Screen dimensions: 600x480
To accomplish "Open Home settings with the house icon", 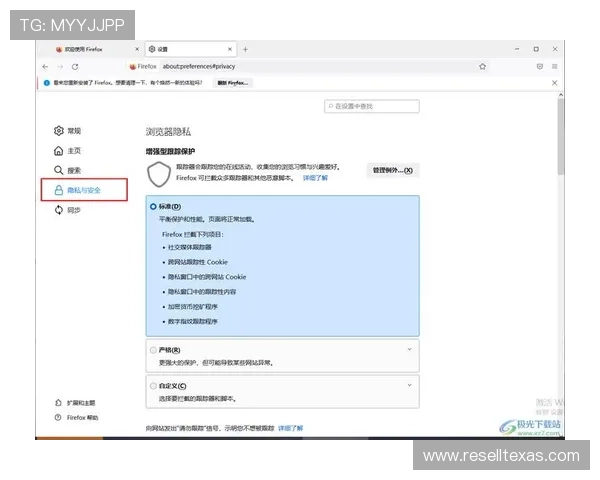I will click(x=67, y=151).
